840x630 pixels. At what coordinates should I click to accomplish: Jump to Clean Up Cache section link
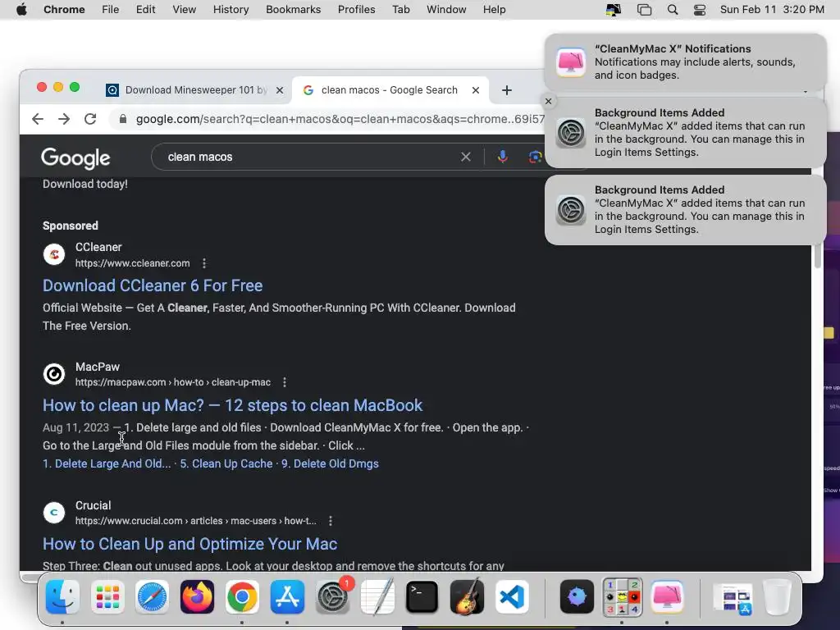[226, 464]
